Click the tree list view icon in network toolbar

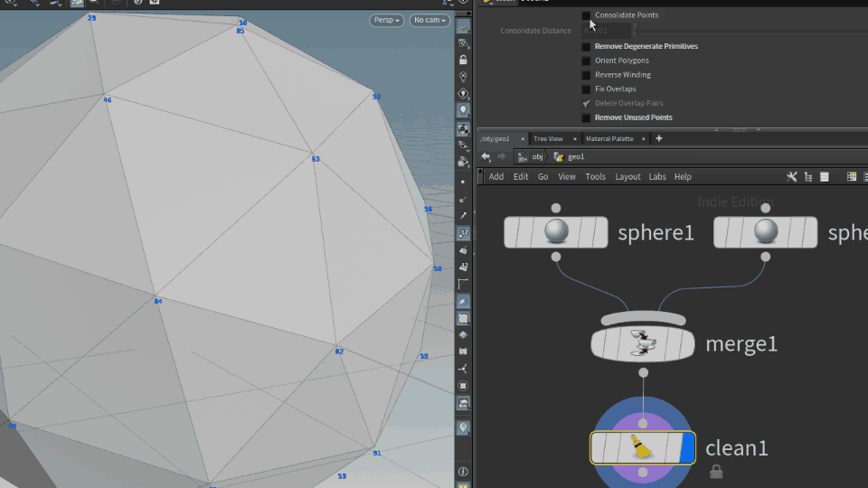coord(808,177)
